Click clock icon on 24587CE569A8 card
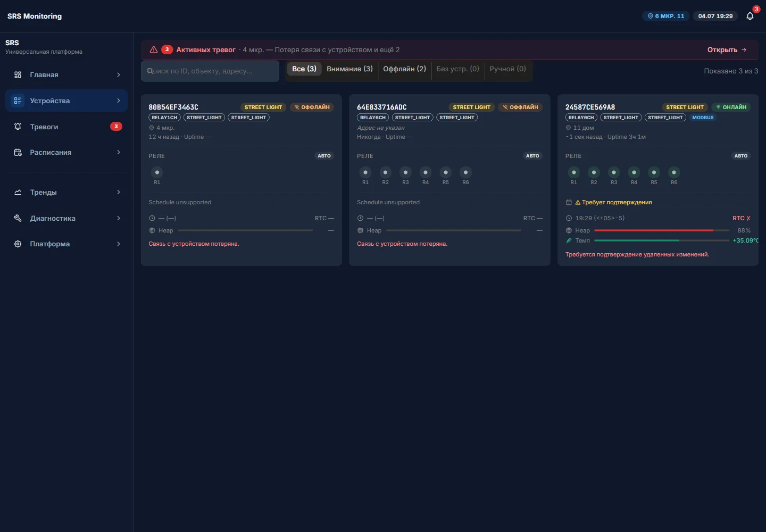766x532 pixels. [569, 218]
